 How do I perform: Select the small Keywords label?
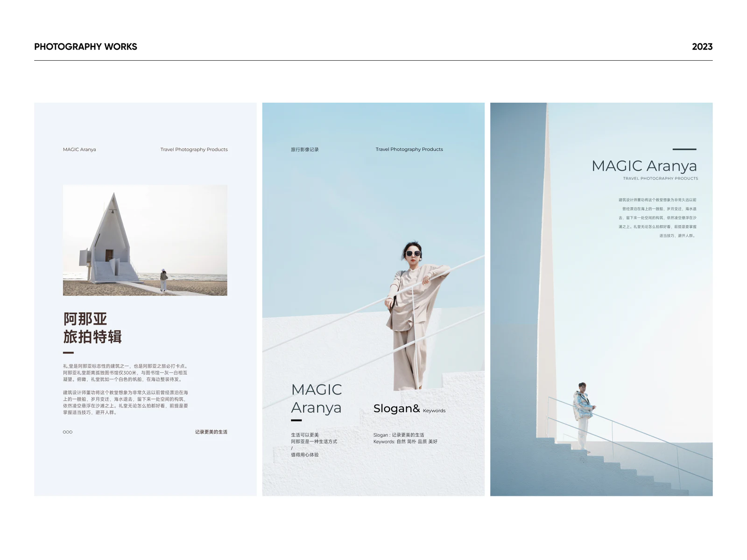pyautogui.click(x=434, y=411)
